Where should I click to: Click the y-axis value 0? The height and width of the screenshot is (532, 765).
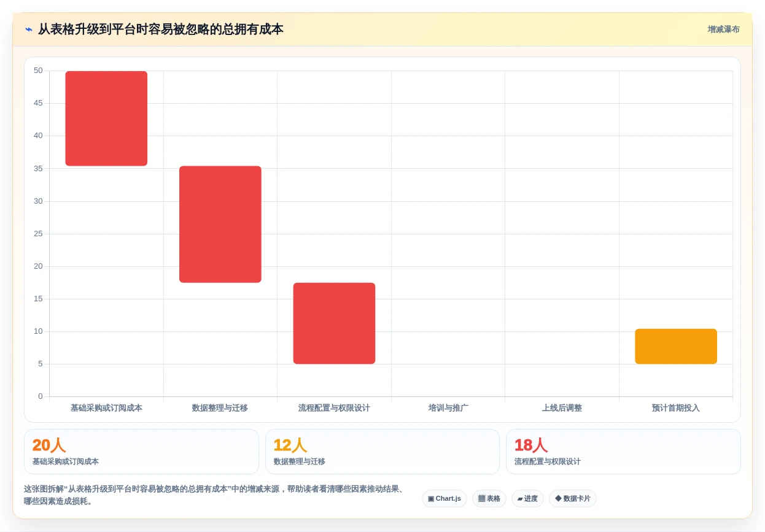pyautogui.click(x=41, y=396)
